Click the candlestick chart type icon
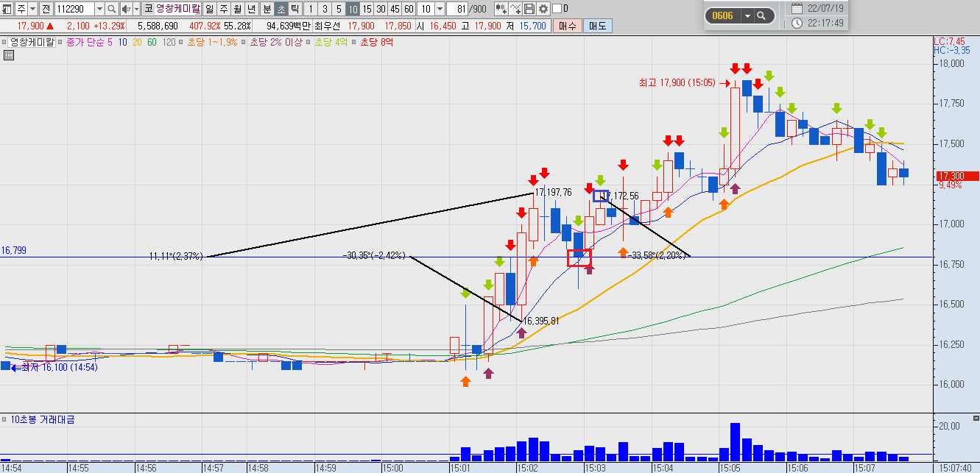The image size is (980, 473). point(501,9)
